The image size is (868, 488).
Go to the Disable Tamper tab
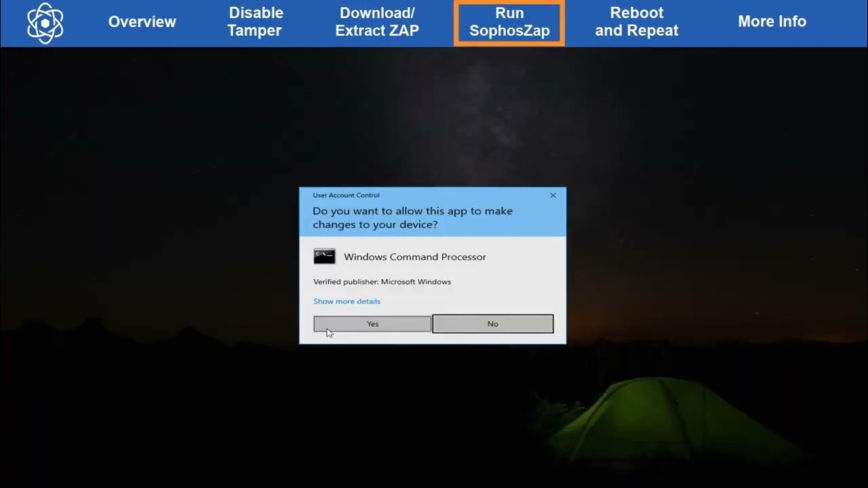pyautogui.click(x=255, y=22)
